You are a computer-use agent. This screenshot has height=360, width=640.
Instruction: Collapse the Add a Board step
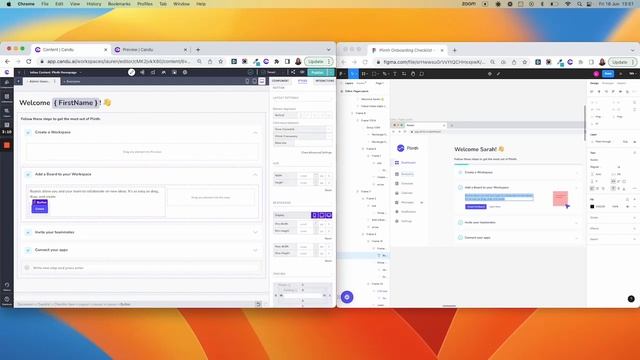[256, 174]
